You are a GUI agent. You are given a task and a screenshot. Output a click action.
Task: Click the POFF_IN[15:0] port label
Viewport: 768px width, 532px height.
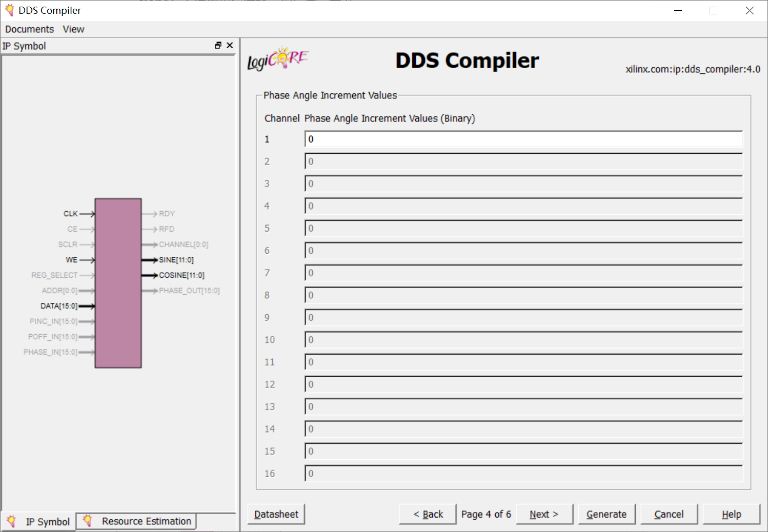click(53, 337)
